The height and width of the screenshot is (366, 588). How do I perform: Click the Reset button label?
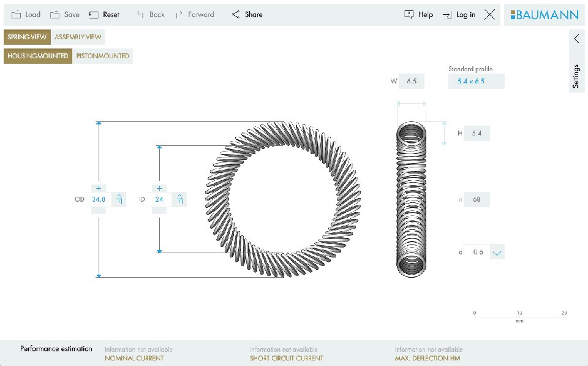[111, 15]
